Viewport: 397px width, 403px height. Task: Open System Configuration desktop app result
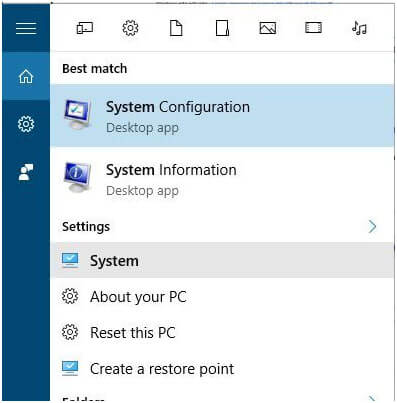pos(222,115)
